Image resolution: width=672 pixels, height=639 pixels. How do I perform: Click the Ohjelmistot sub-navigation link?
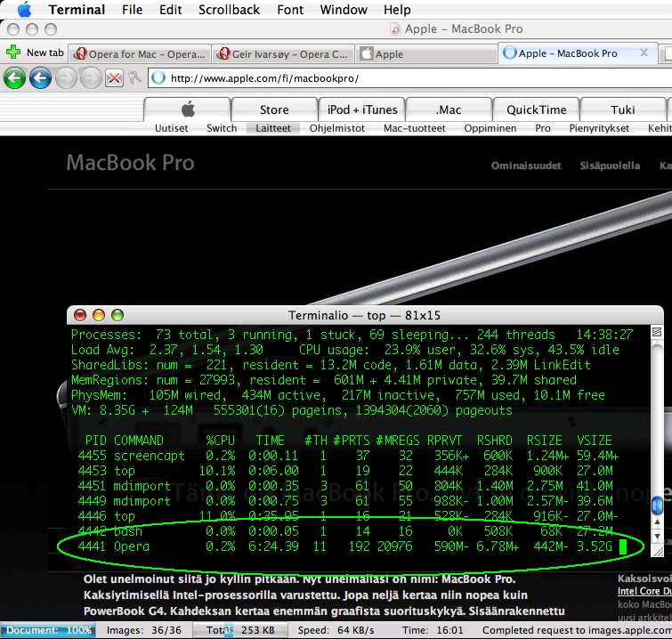[x=337, y=128]
